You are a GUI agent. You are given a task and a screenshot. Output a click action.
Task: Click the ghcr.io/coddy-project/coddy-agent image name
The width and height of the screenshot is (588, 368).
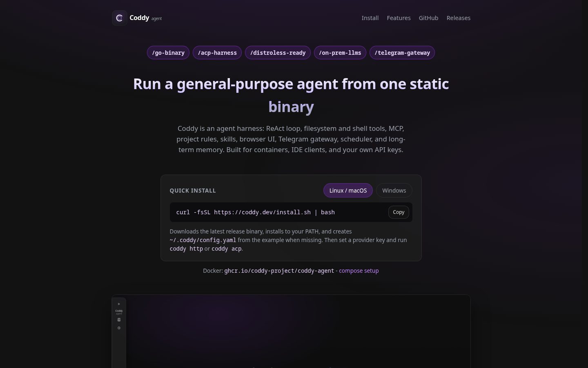click(279, 271)
